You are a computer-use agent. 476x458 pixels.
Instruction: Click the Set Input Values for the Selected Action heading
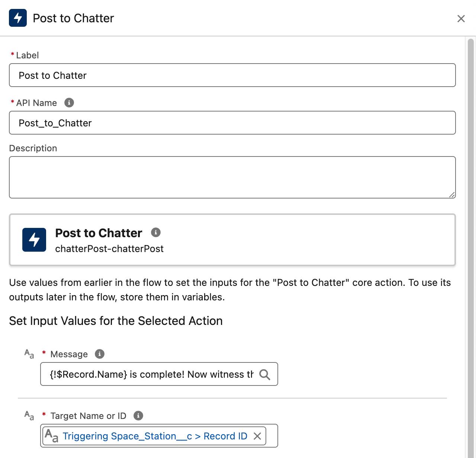(x=116, y=321)
